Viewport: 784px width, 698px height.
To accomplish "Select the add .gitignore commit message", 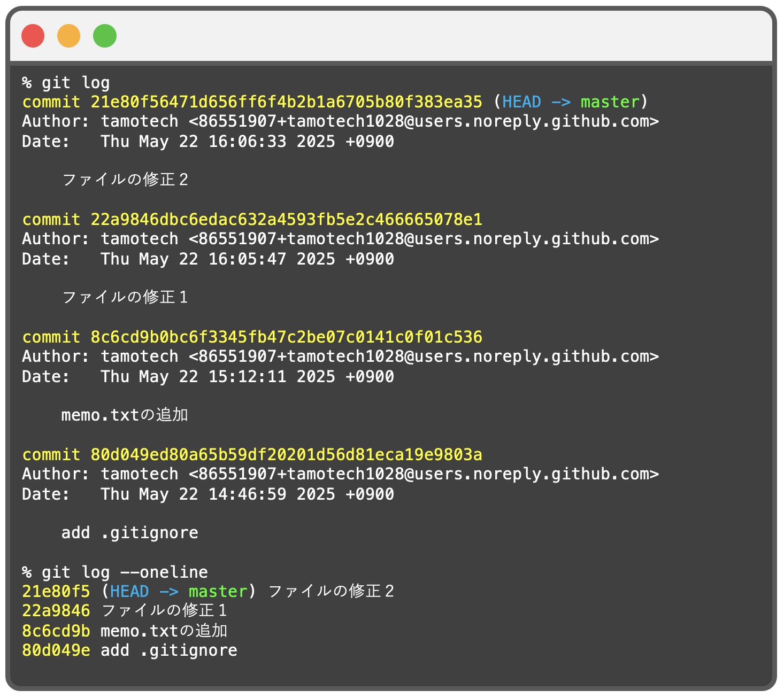I will (x=128, y=532).
